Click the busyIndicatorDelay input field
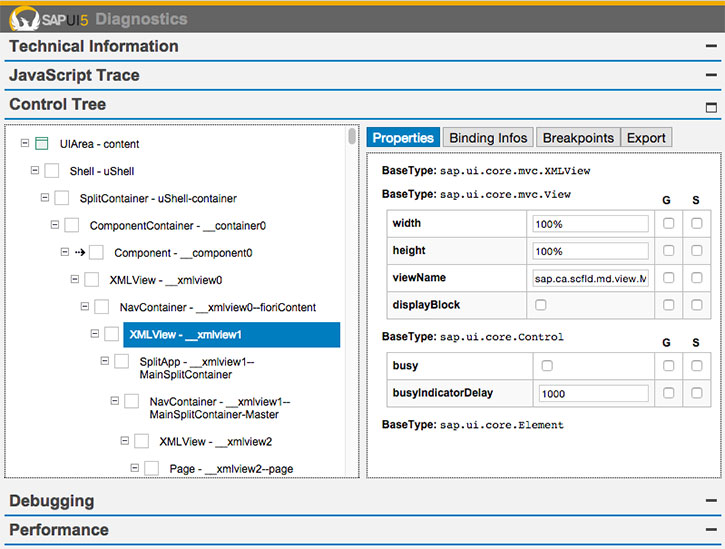Screen dimensions: 725x549 [x=594, y=394]
